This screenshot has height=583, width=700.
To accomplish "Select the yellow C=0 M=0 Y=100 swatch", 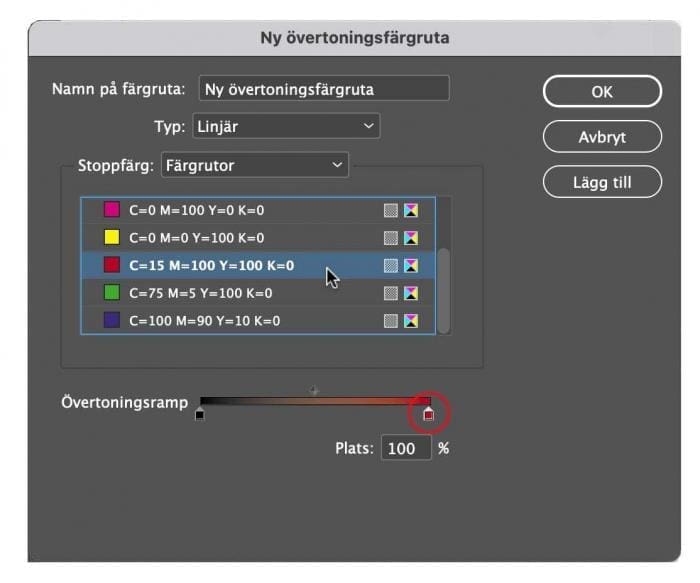I will 258,238.
